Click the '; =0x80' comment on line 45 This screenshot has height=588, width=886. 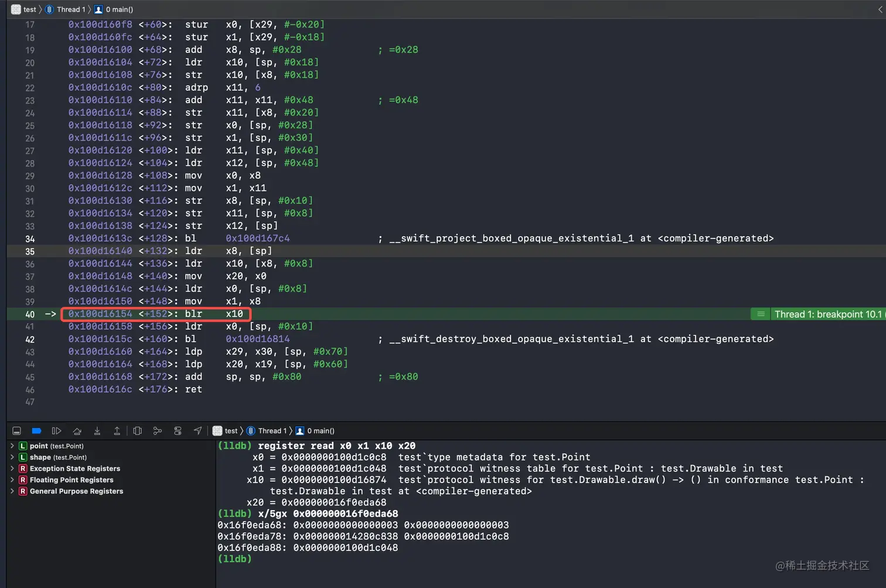point(398,377)
